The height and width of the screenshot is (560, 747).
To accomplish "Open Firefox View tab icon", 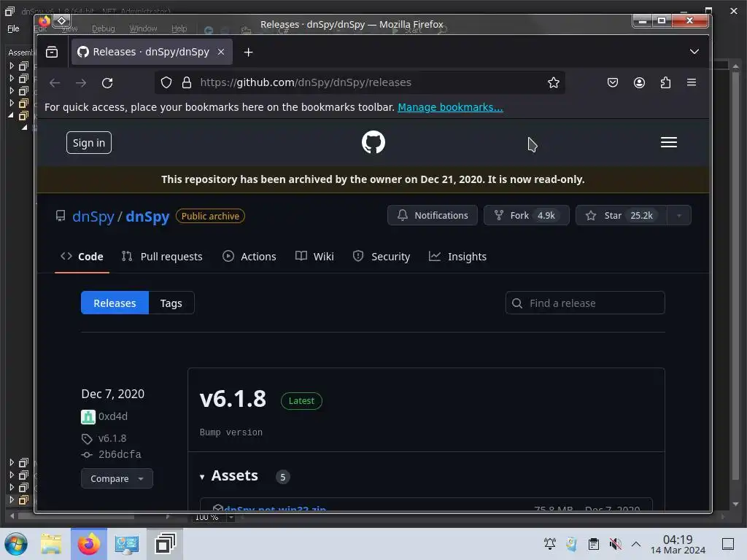I will (x=52, y=52).
